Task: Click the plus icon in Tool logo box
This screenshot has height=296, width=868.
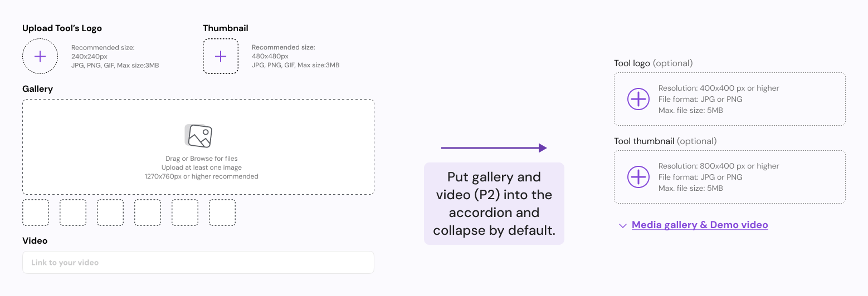Action: [x=638, y=99]
